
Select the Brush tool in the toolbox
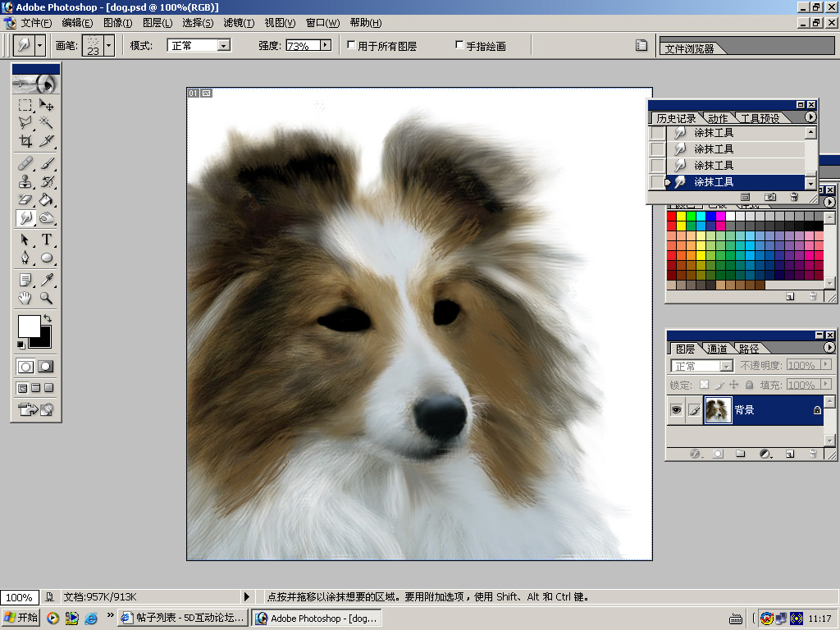pos(47,163)
